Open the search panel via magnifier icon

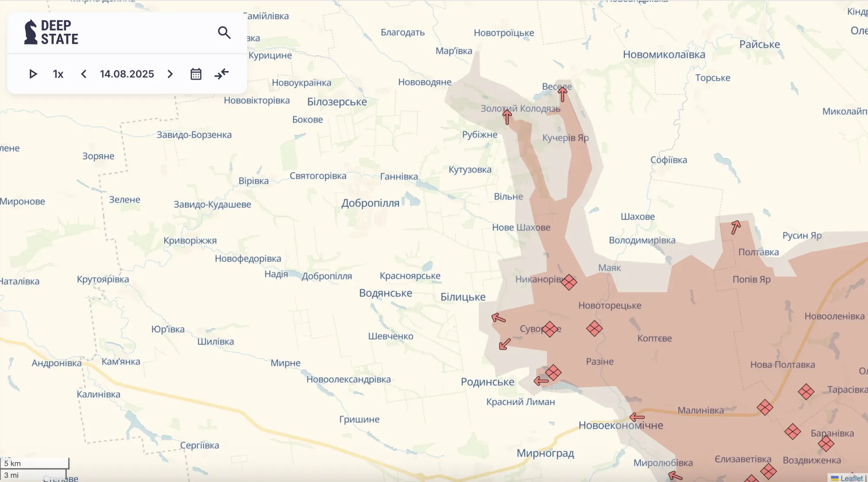[x=225, y=33]
